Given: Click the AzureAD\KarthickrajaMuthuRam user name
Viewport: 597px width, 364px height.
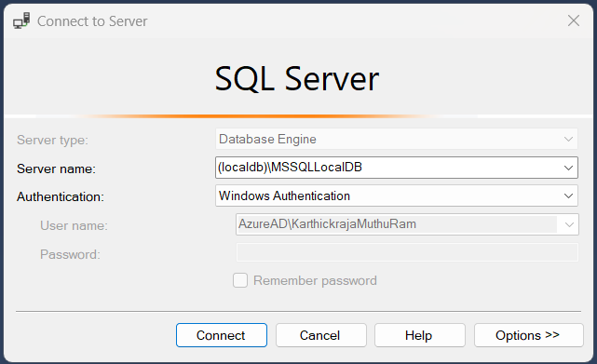Looking at the screenshot, I should (x=327, y=223).
